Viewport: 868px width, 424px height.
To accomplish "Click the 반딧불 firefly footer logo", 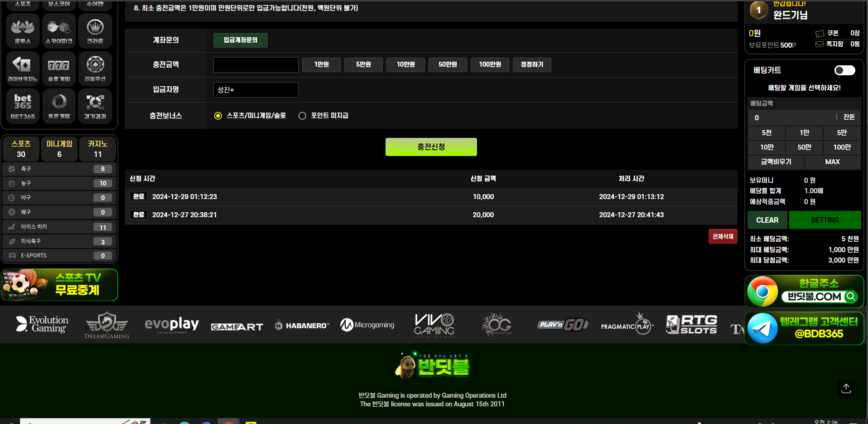I will pos(432,365).
